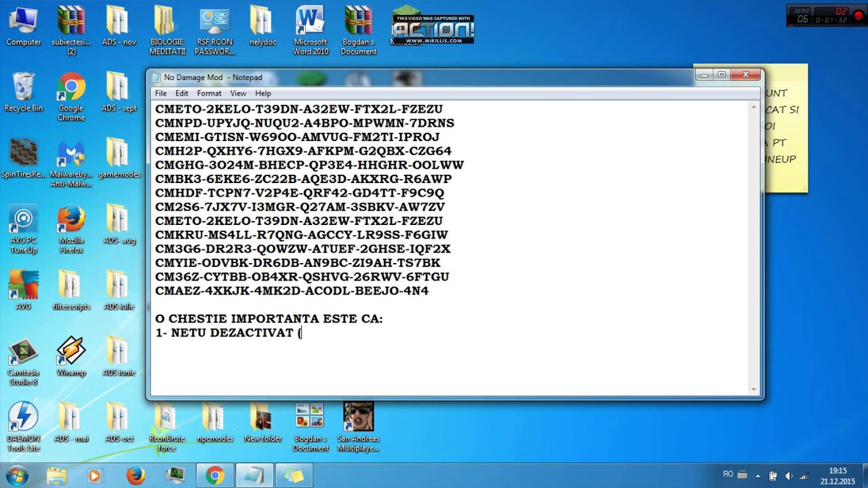868x488 pixels.
Task: Open the ADS - sept folder
Action: (x=119, y=92)
